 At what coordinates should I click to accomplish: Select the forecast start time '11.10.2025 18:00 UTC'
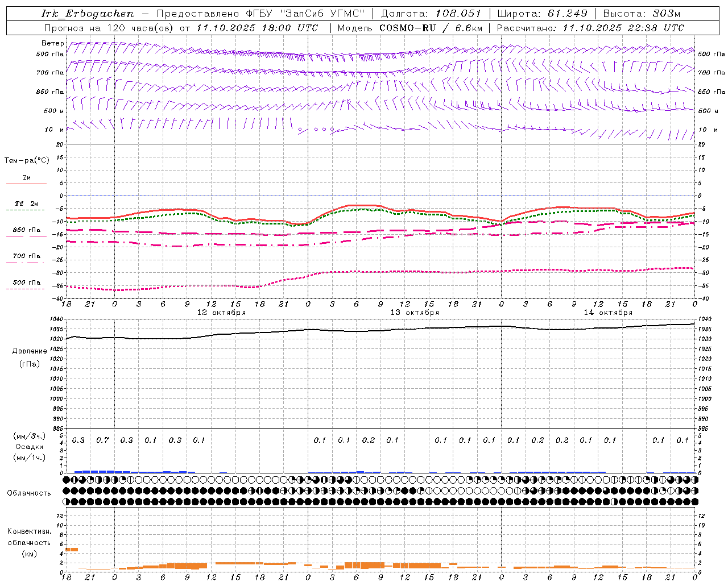pos(257,28)
